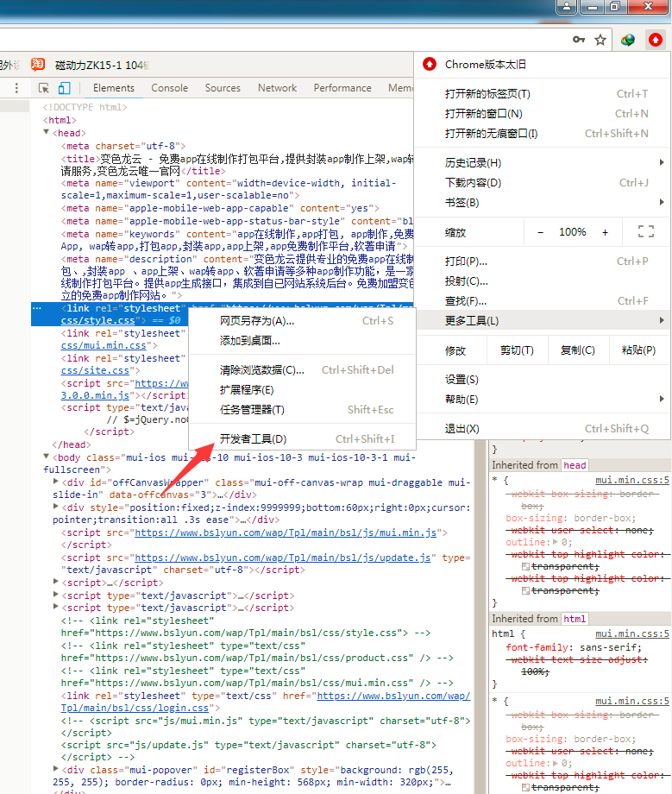Open mui.min.css:5 source link for html rule

point(632,633)
